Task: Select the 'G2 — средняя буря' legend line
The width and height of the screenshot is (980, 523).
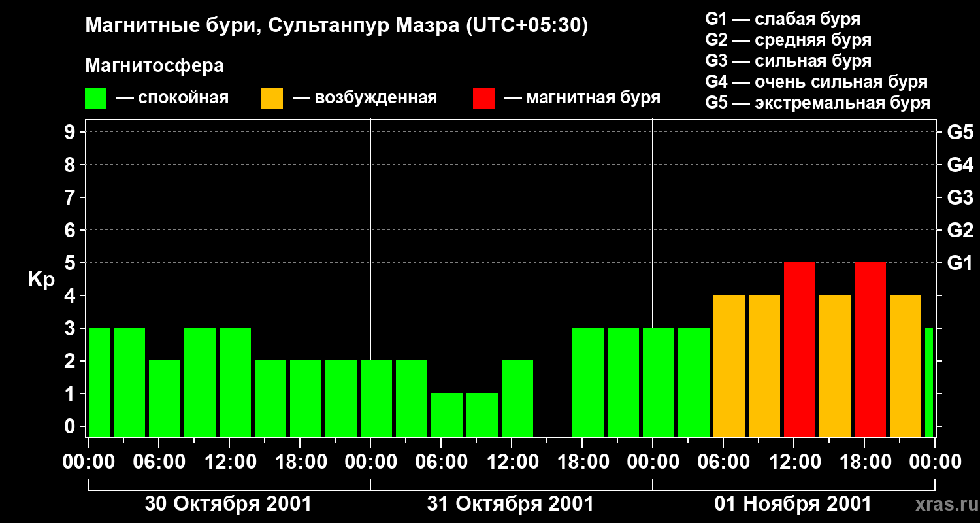Action: [x=788, y=40]
